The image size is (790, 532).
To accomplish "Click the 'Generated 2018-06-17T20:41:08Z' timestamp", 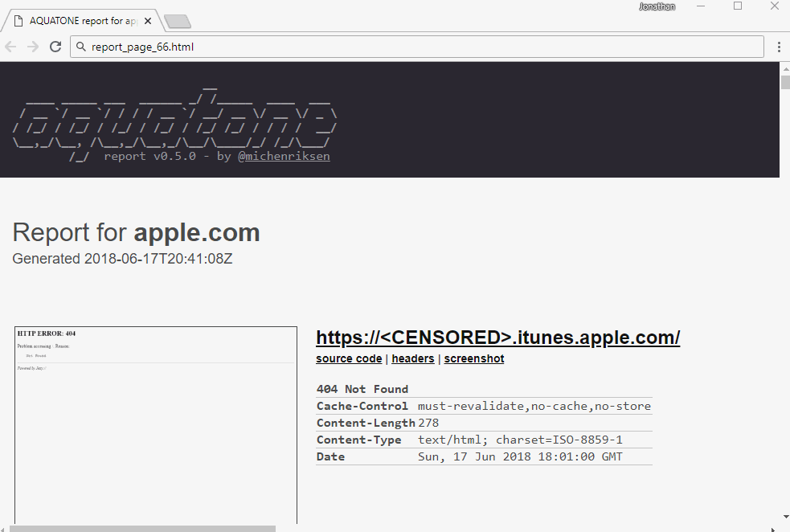I will pos(122,259).
